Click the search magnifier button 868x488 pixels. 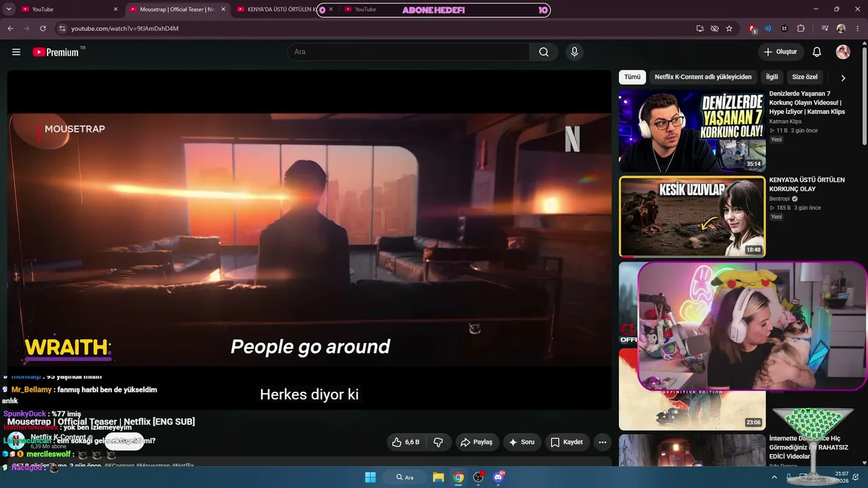pos(544,52)
